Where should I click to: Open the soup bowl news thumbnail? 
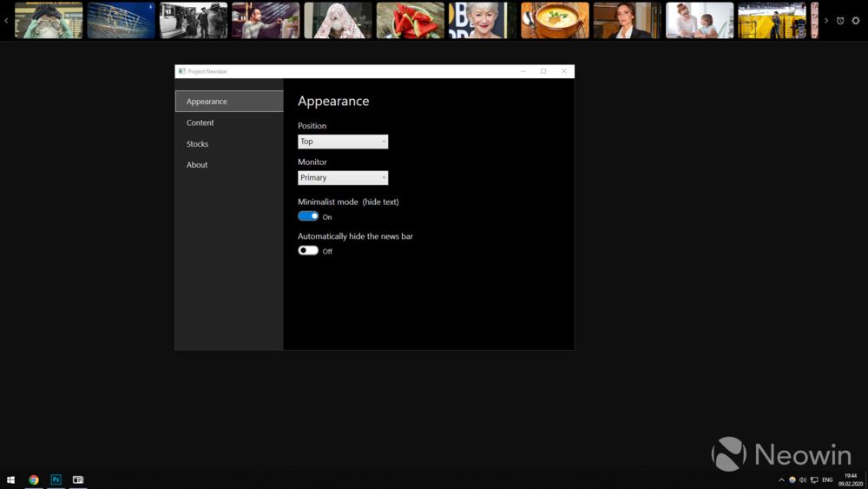point(555,21)
